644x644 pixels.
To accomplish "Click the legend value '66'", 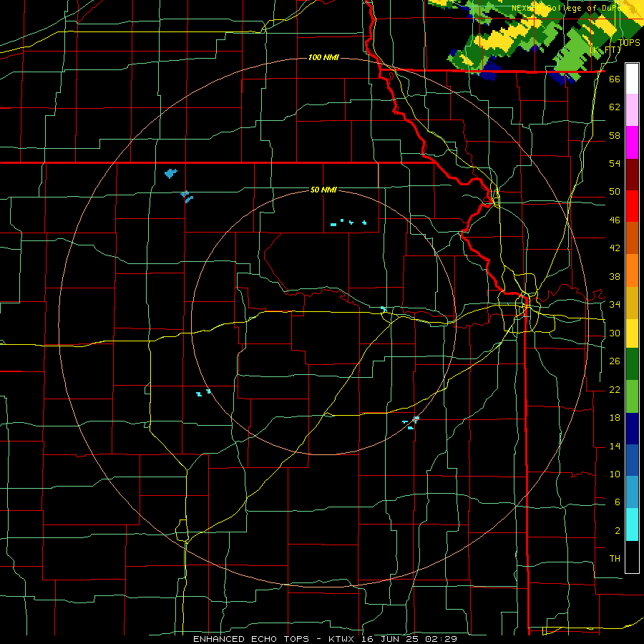I will (615, 79).
